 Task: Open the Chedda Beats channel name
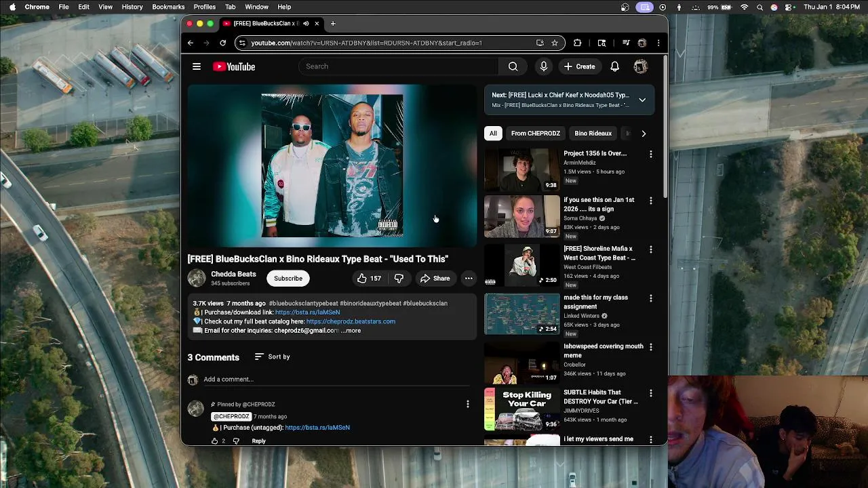233,274
